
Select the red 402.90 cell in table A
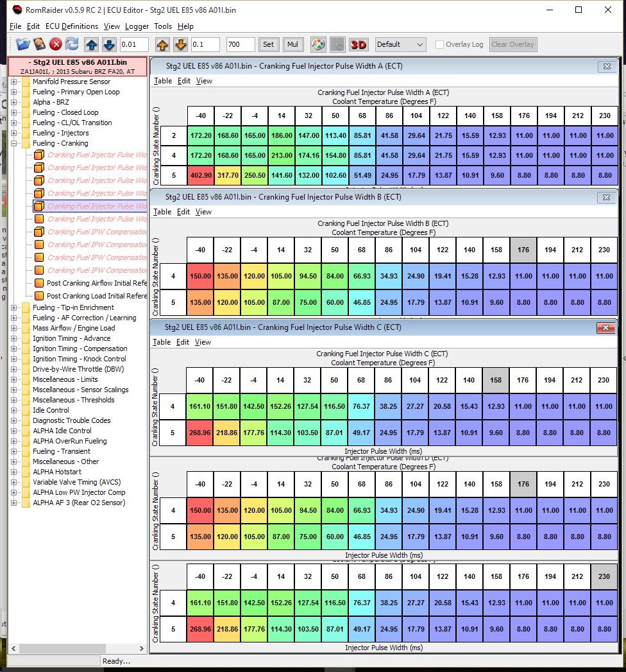tap(201, 175)
